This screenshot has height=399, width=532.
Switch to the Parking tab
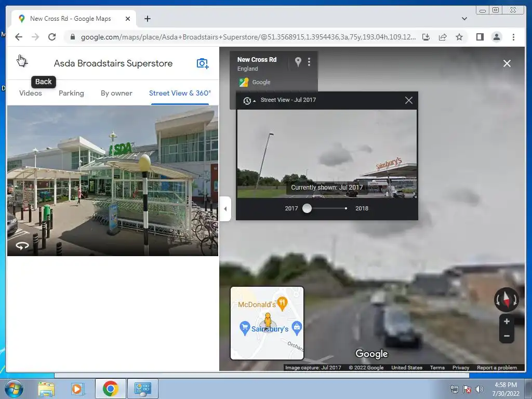(x=71, y=94)
